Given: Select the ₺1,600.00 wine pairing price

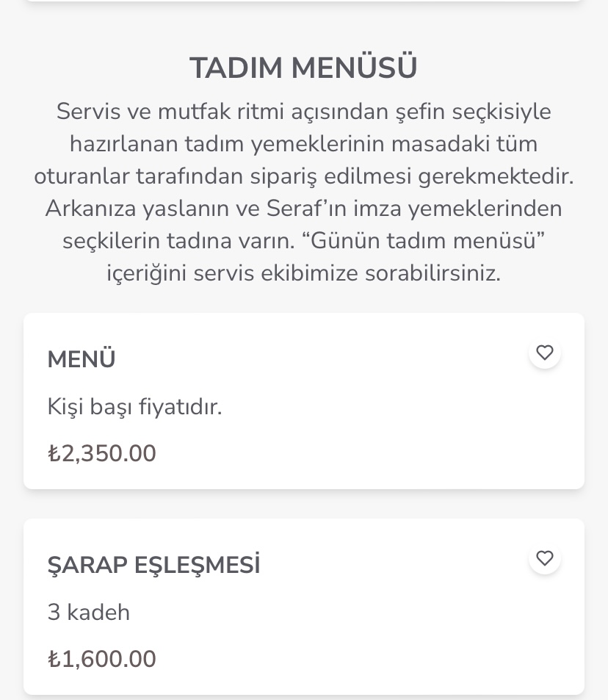Looking at the screenshot, I should tap(102, 658).
